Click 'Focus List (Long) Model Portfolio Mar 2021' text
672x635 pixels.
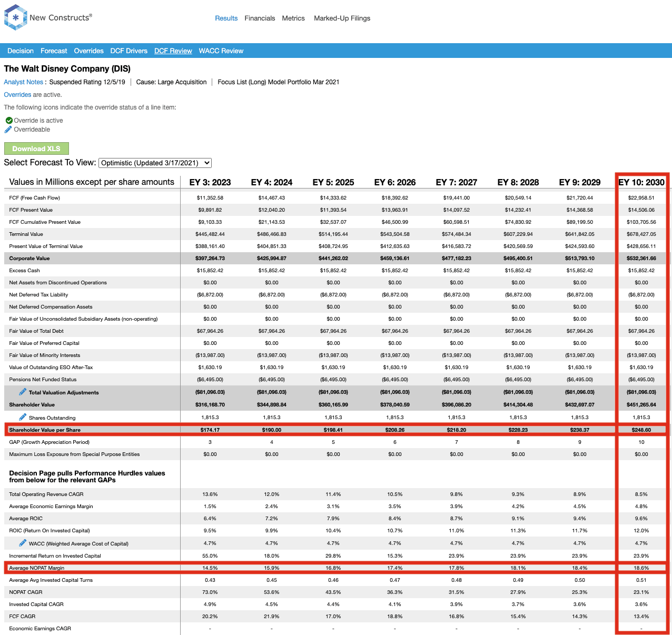[x=279, y=82]
